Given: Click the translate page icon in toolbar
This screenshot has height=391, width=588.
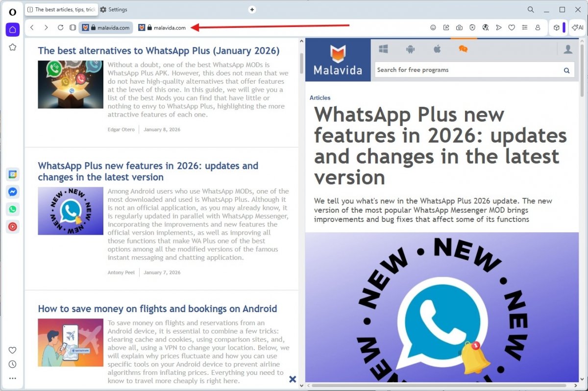Looking at the screenshot, I should click(x=485, y=28).
